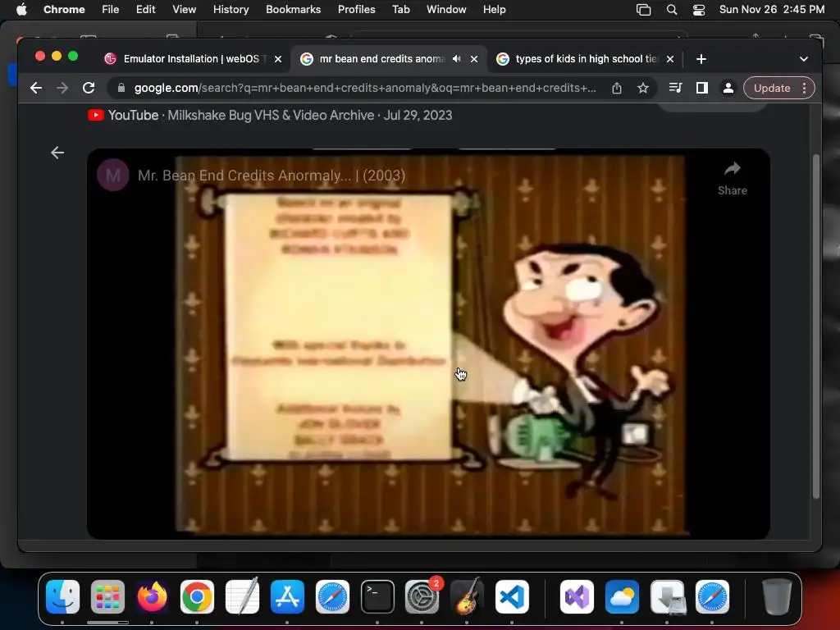The width and height of the screenshot is (840, 630).
Task: Open the History menu
Action: [231, 9]
